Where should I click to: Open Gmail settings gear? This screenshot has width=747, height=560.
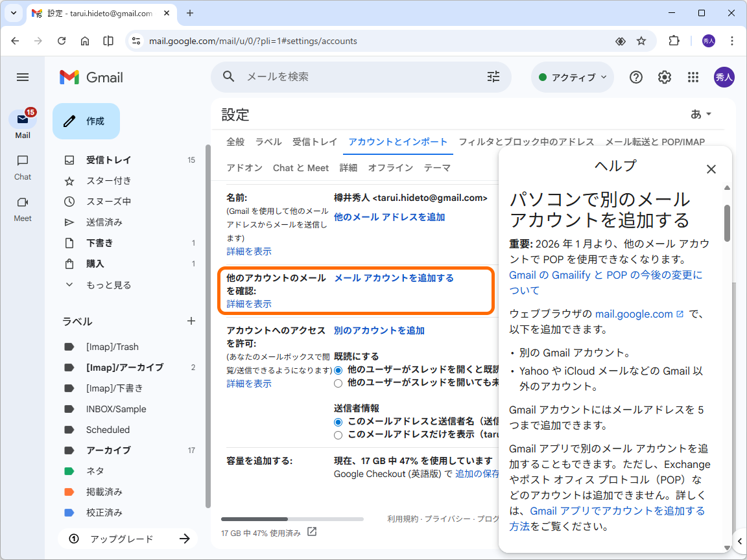pyautogui.click(x=664, y=76)
